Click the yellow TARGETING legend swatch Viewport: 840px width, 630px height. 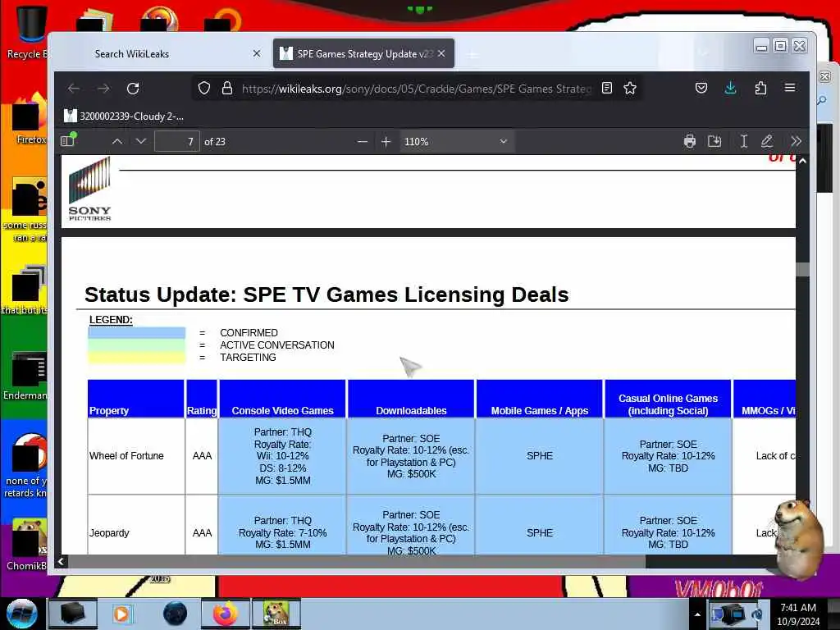(137, 358)
